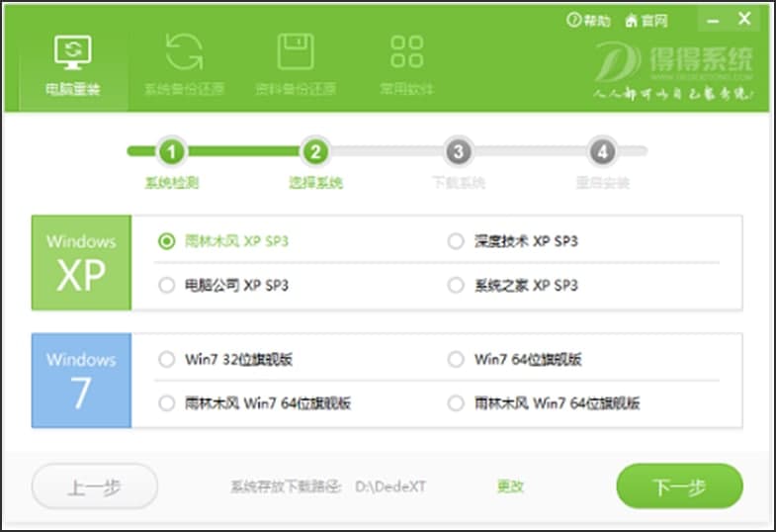Click the 上一步 previous step button
Image resolution: width=776 pixels, height=532 pixels.
click(95, 487)
